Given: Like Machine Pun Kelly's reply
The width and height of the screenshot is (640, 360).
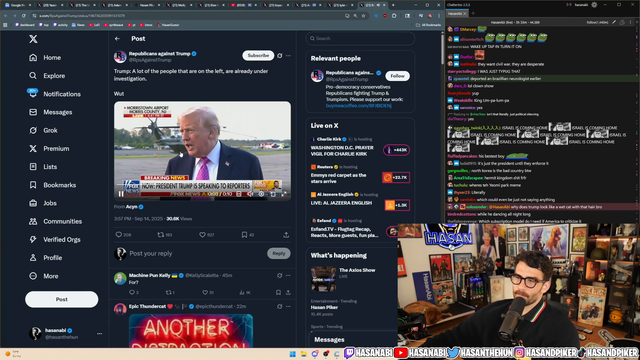Looking at the screenshot, I should coord(205,292).
